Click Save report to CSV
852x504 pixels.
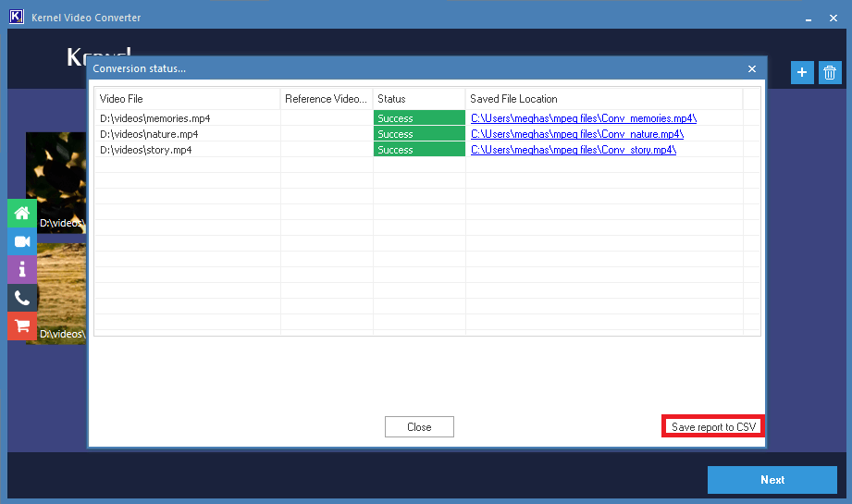(713, 427)
